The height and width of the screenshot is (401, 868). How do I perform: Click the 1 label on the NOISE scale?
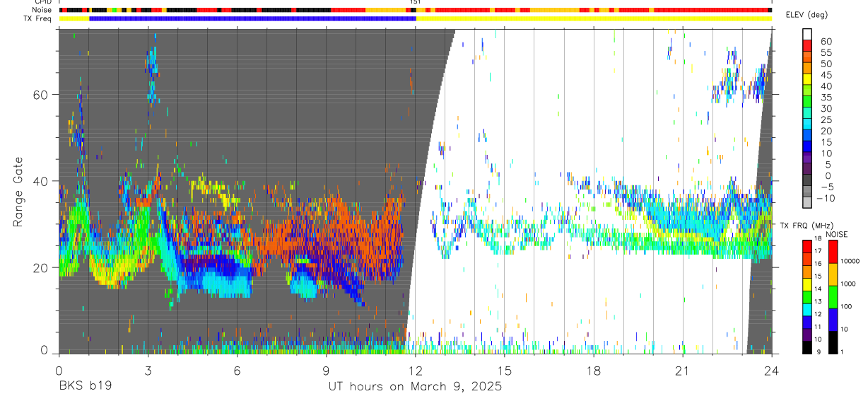(x=842, y=351)
